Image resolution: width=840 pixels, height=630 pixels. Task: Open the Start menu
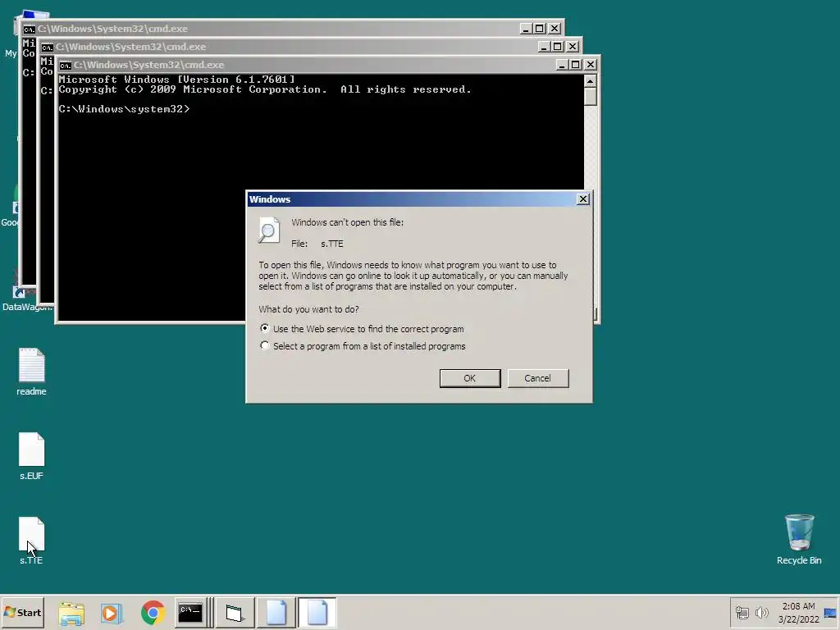point(22,612)
